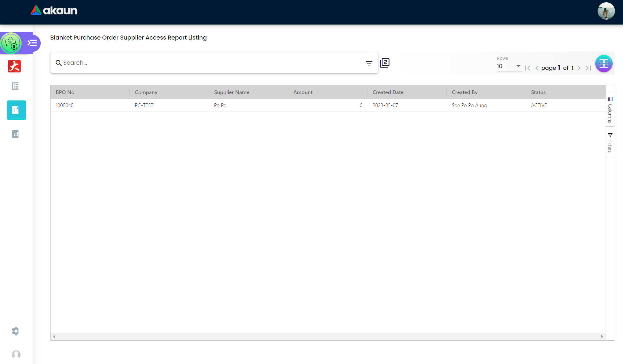The width and height of the screenshot is (623, 364).
Task: Click the green shopping basket app icon
Action: pyautogui.click(x=11, y=43)
